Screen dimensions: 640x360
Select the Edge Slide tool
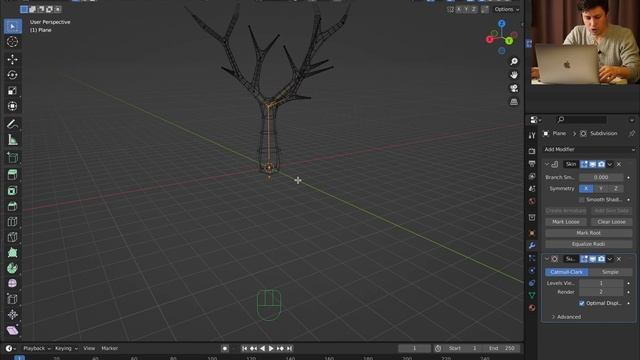(x=13, y=299)
